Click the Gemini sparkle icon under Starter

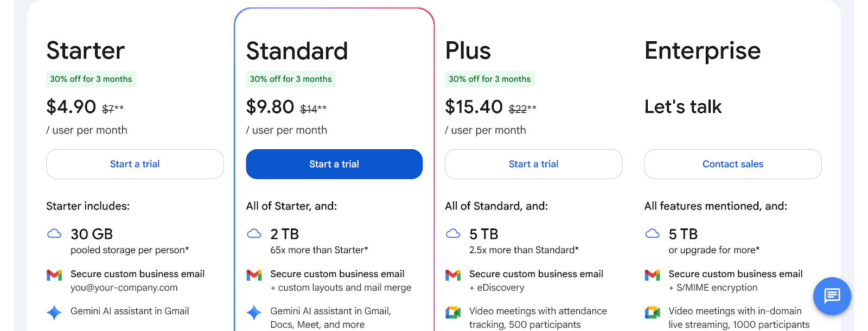coord(54,312)
